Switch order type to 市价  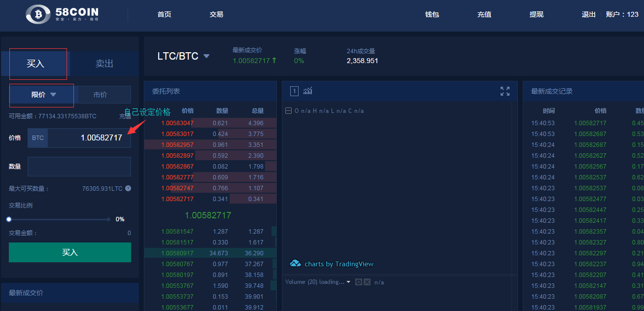101,95
